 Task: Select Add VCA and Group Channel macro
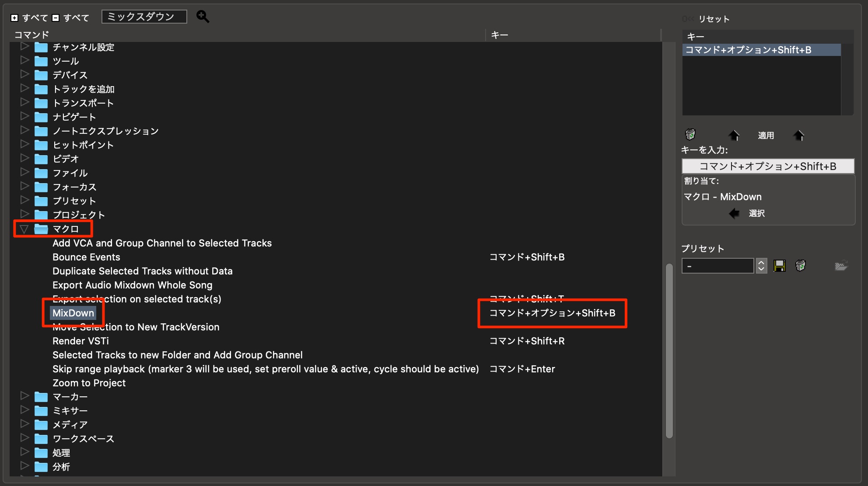click(162, 243)
